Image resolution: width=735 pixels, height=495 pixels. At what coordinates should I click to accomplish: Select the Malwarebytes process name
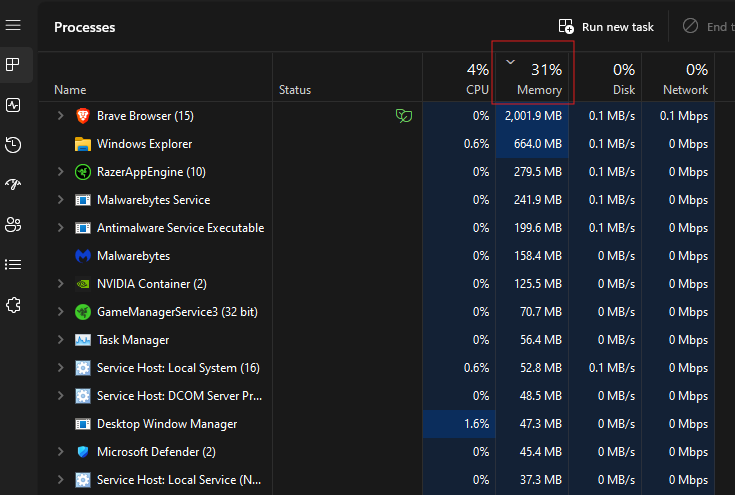pos(133,256)
